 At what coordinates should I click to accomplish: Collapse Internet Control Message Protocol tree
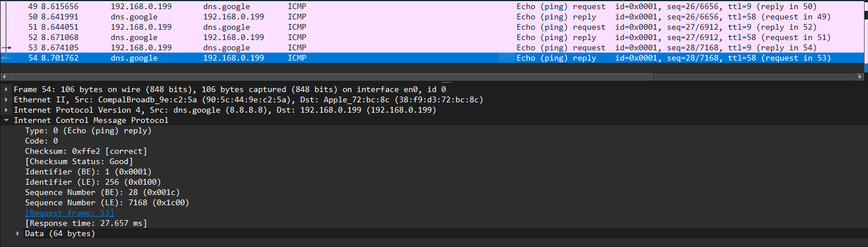pyautogui.click(x=6, y=121)
